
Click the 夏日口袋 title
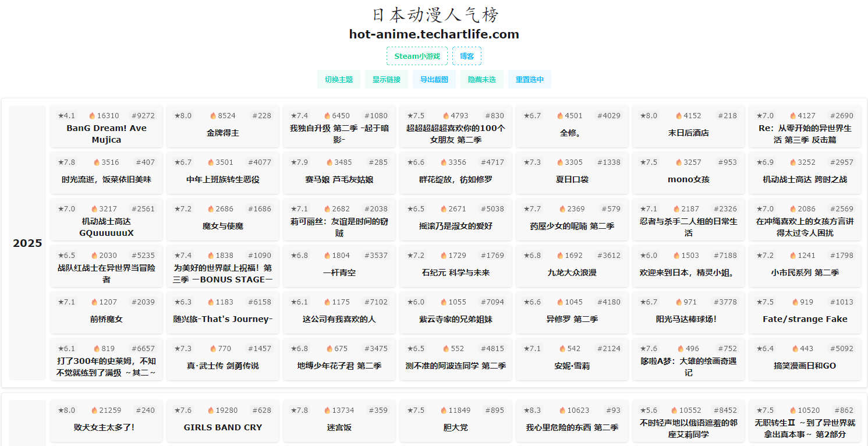[x=572, y=179]
